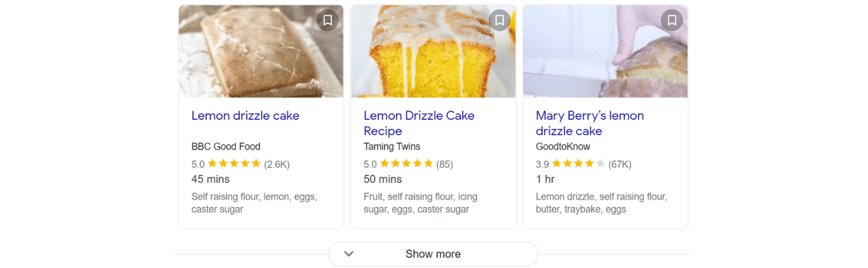Open Mary Berry's lemon drizzle cake link
This screenshot has width=868, height=268.
[x=590, y=123]
